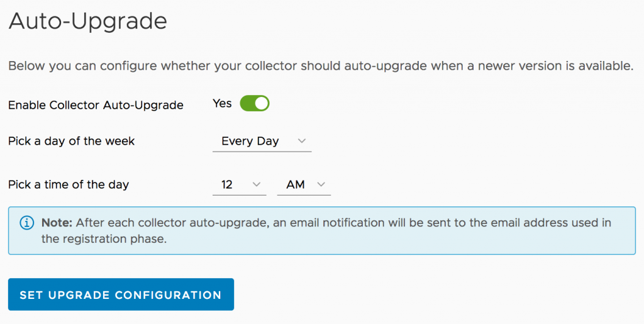Click the "Yes" label beside the toggle

pos(222,103)
